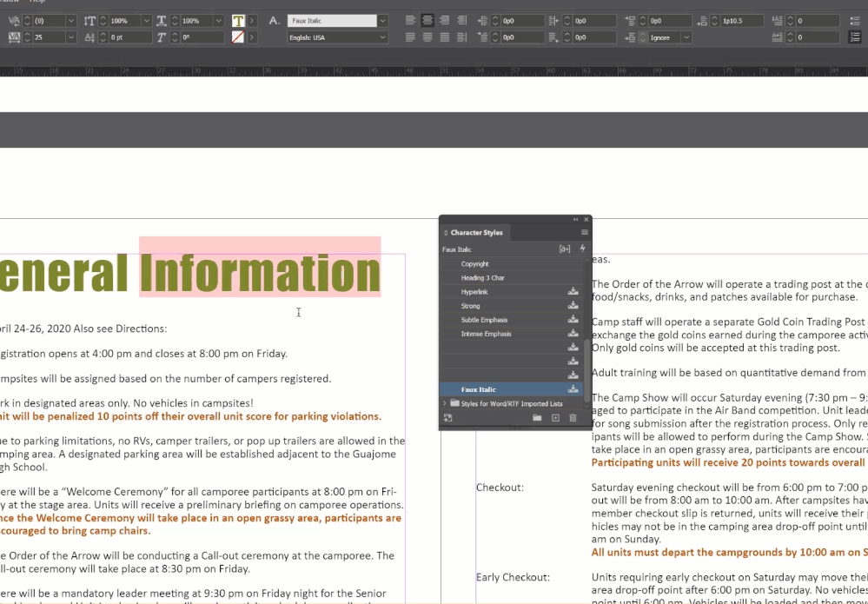Screen dimensions: 868x604
Task: Apply bulleted list formatting
Action: [x=855, y=21]
